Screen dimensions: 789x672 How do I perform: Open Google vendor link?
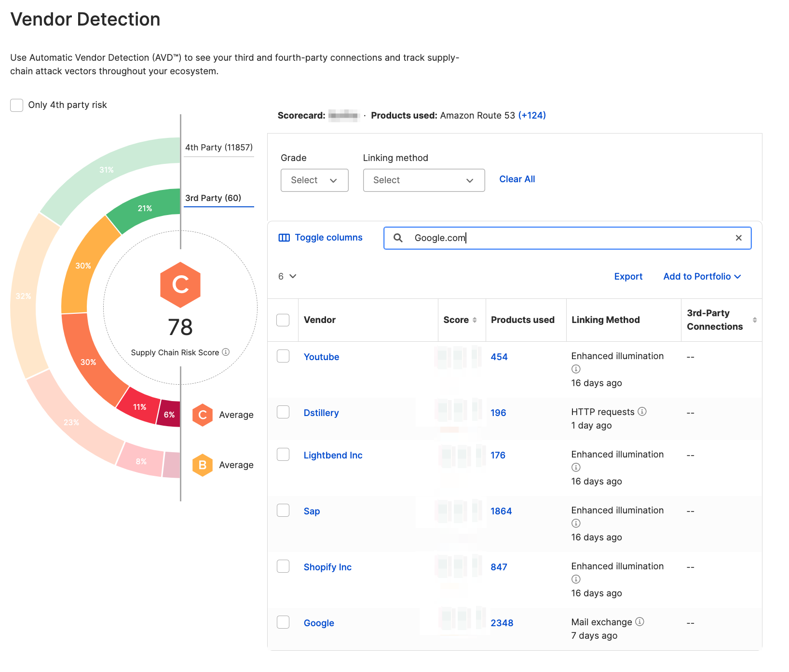point(319,623)
